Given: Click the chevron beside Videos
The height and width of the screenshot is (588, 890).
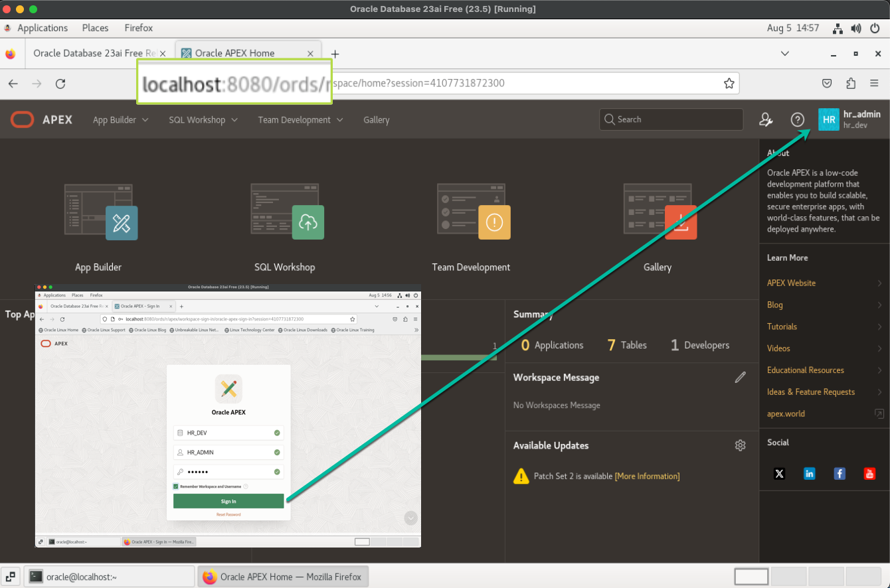Looking at the screenshot, I should coord(879,348).
